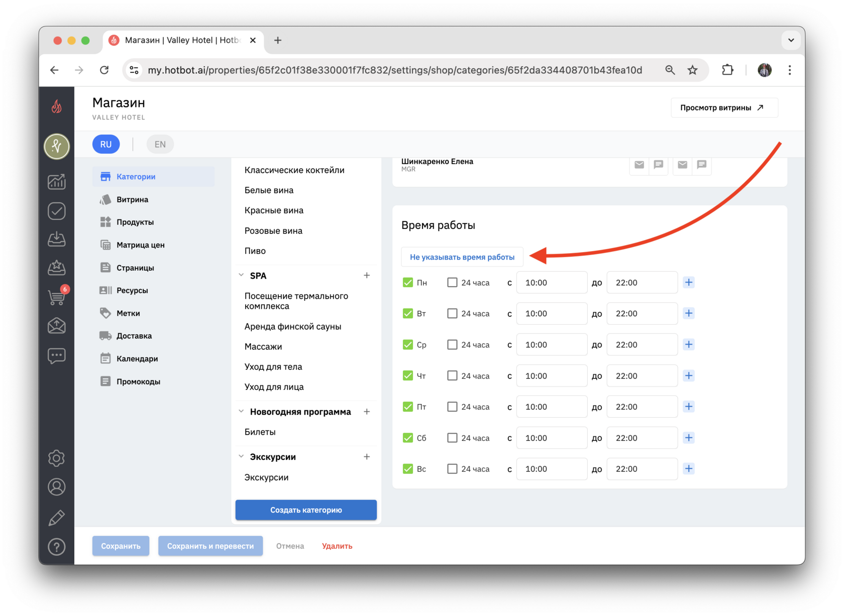Collapse the Экскурсии group chevron
The image size is (844, 616).
tap(241, 456)
